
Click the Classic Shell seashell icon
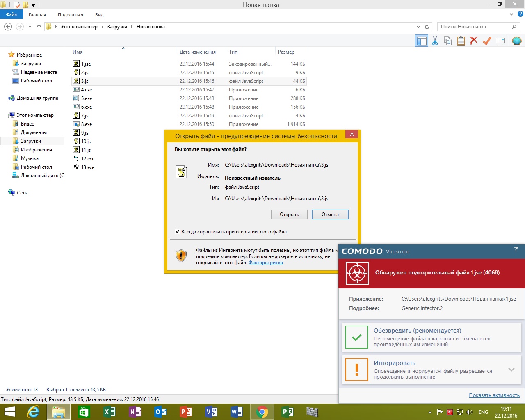[516, 41]
